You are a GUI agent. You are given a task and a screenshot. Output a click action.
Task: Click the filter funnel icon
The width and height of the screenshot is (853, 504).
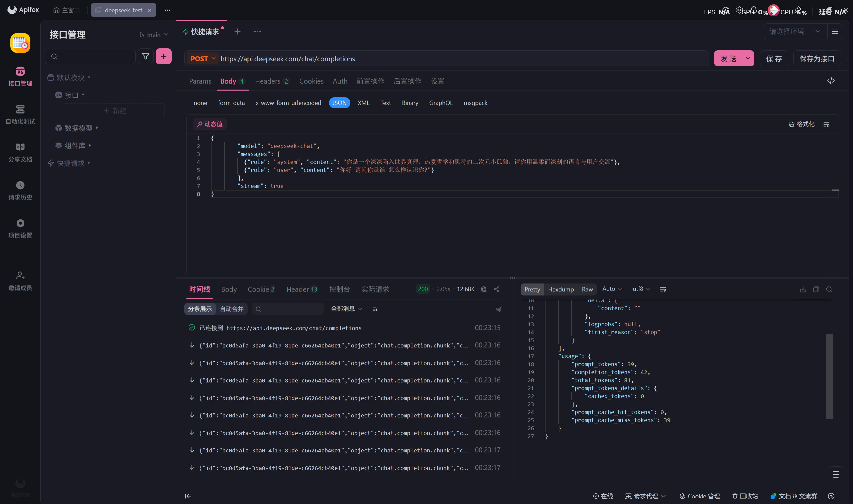pos(145,56)
